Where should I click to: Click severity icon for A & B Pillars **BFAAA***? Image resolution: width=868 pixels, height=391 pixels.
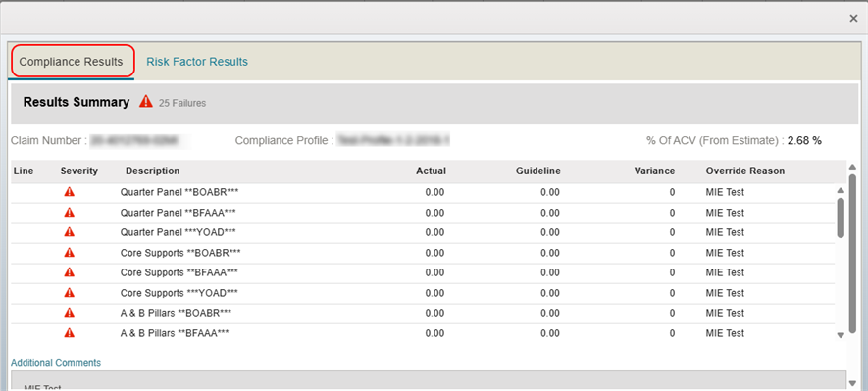coord(70,332)
